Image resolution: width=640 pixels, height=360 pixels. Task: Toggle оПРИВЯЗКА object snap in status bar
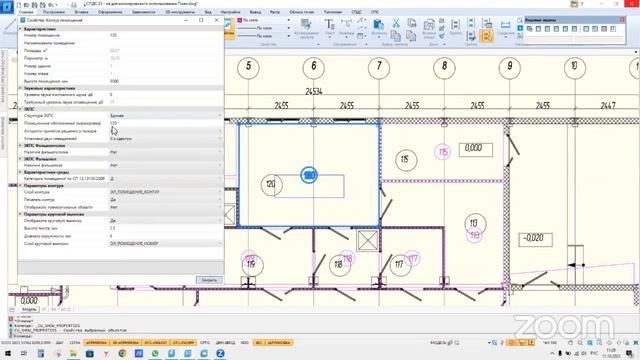click(96, 342)
